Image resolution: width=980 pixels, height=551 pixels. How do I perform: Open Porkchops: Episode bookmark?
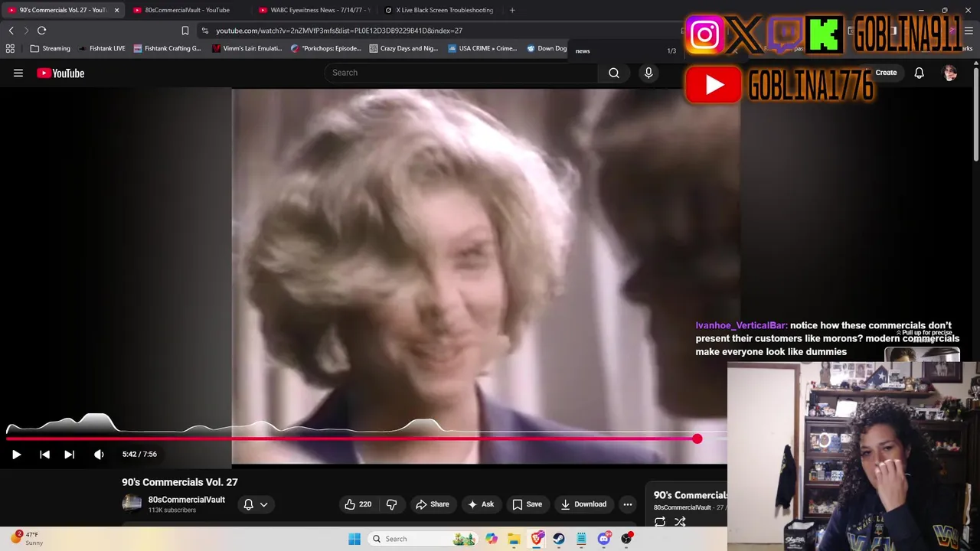click(326, 48)
